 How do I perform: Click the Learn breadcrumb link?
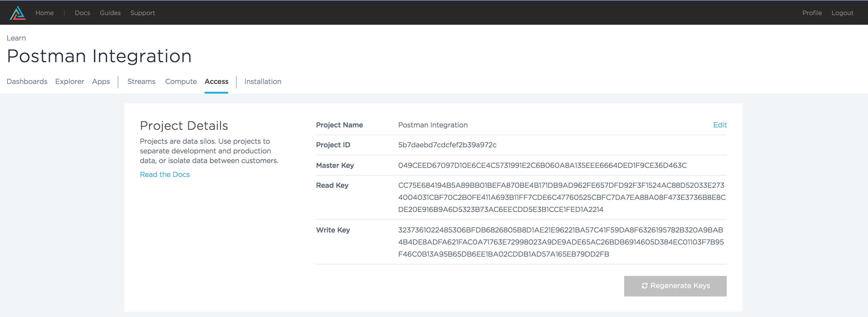(x=16, y=38)
